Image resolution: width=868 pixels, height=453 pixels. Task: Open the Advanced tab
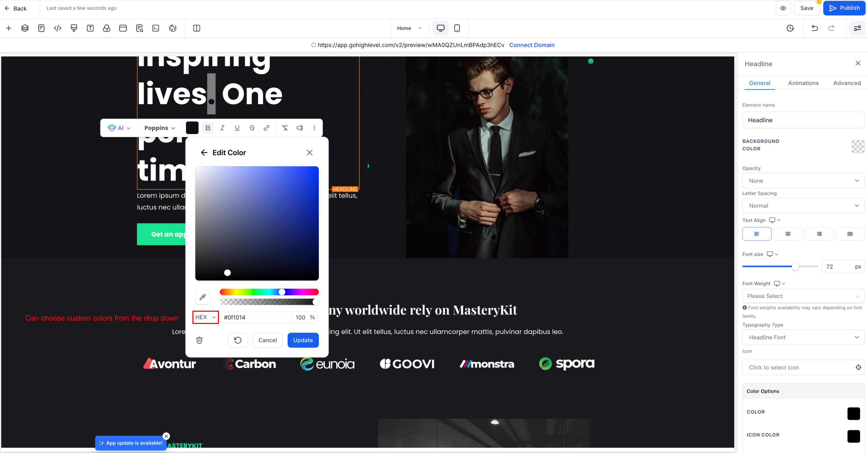(847, 83)
